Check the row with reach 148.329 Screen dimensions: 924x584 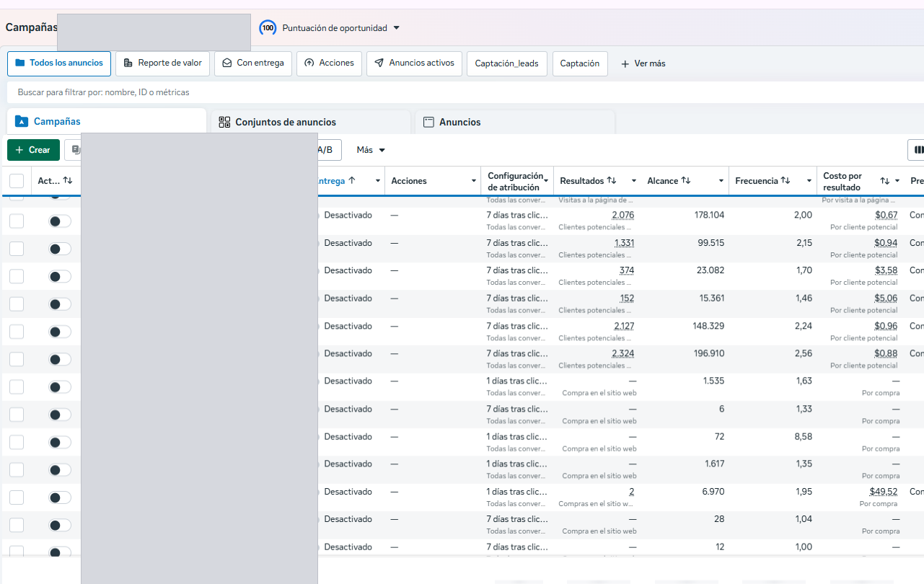(x=17, y=332)
